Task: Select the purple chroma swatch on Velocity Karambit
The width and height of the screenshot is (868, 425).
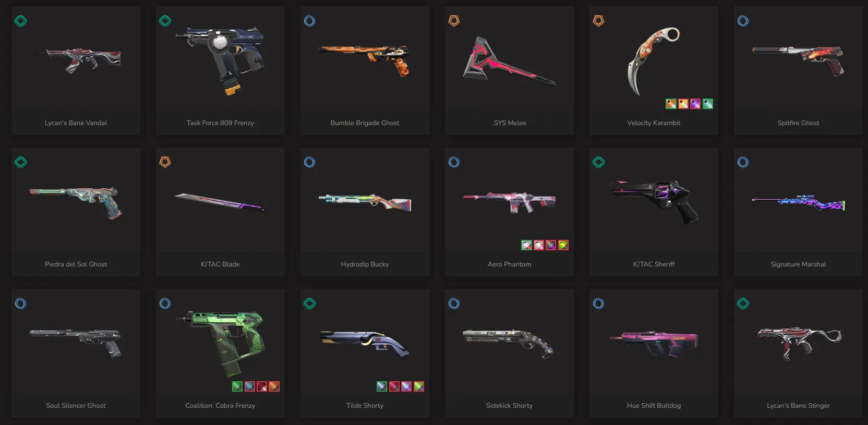Action: click(x=695, y=104)
